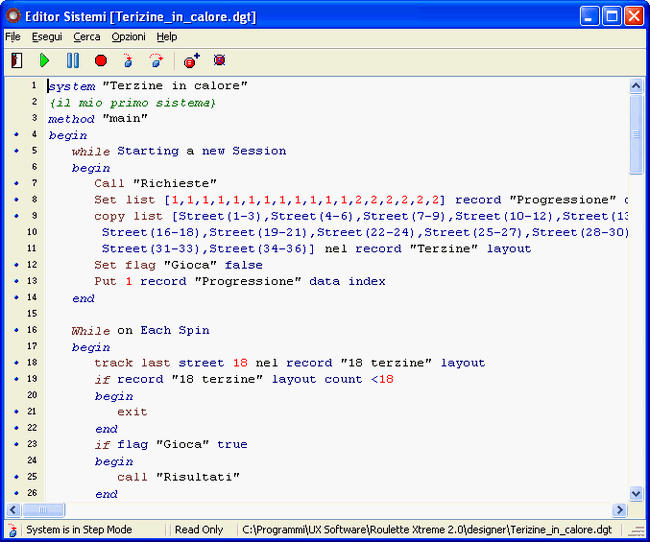
Task: Close the Editor Sistemi window
Action: tap(634, 16)
